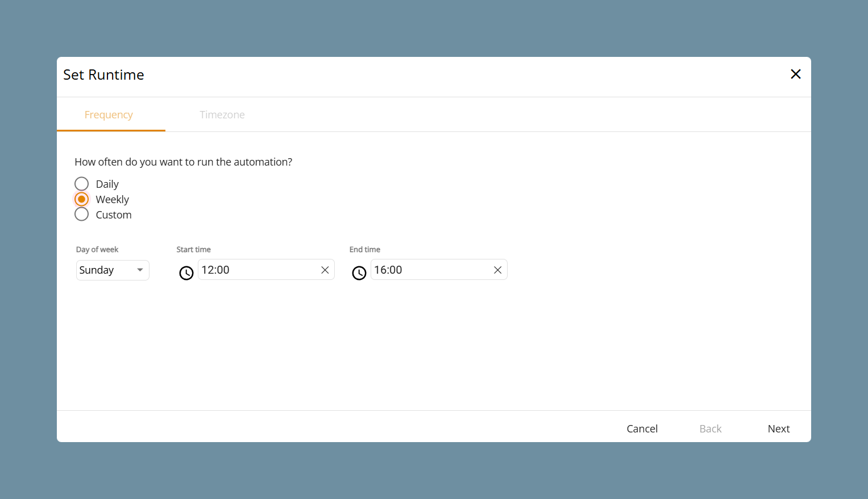This screenshot has height=499, width=868.
Task: Switch to the Frequency tab
Action: (x=109, y=115)
